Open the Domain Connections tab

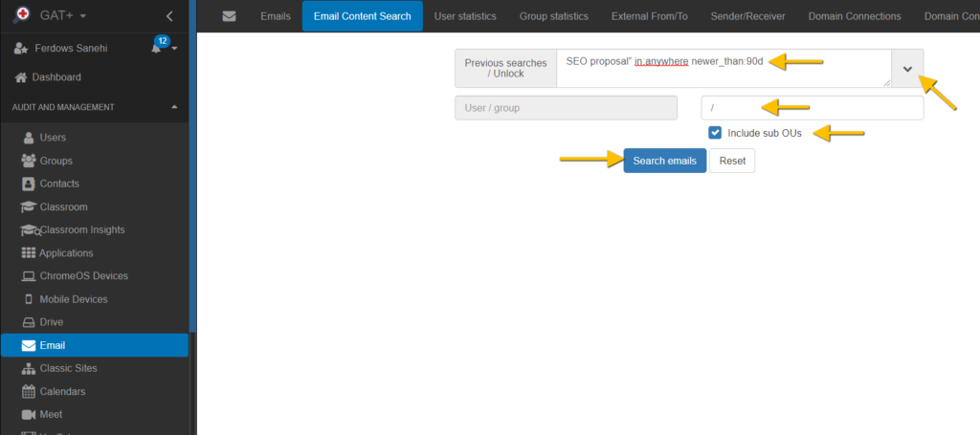point(855,16)
